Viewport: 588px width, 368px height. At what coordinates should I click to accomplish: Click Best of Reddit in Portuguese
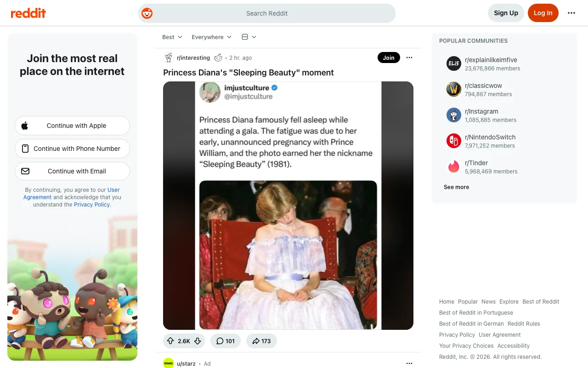tap(476, 313)
